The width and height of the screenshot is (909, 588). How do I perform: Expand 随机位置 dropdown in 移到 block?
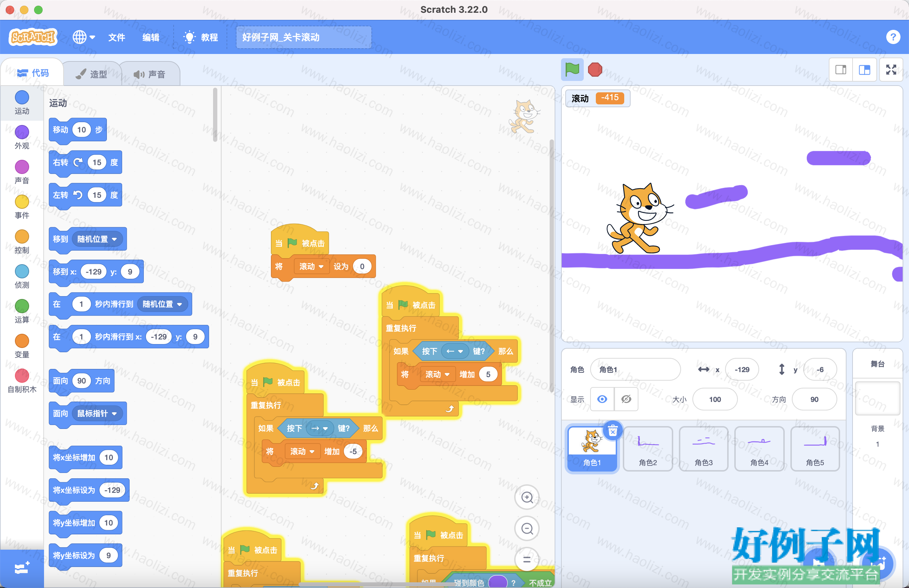pyautogui.click(x=97, y=239)
